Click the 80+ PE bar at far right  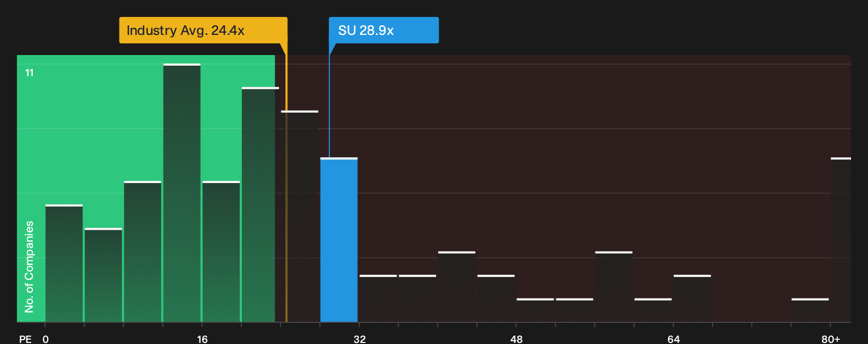841,240
